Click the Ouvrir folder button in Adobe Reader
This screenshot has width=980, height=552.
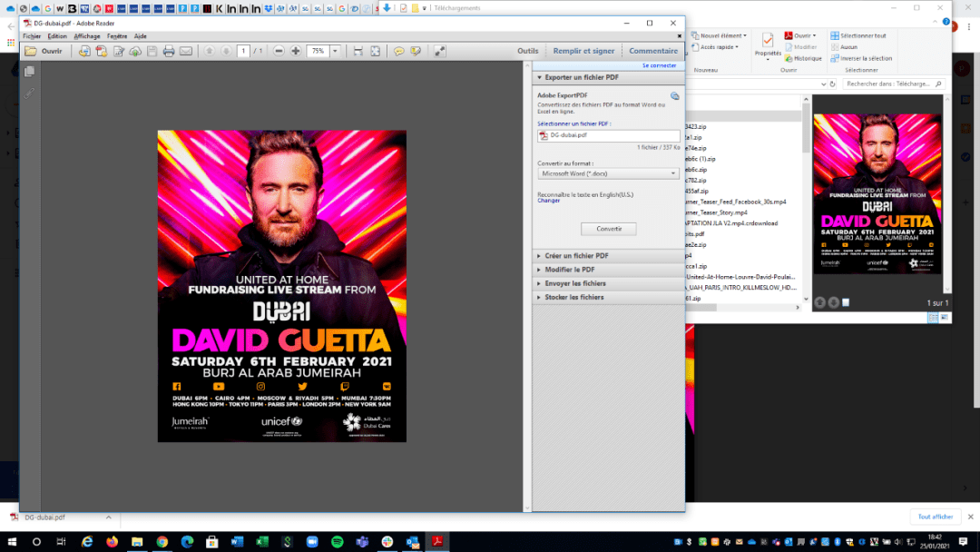44,51
